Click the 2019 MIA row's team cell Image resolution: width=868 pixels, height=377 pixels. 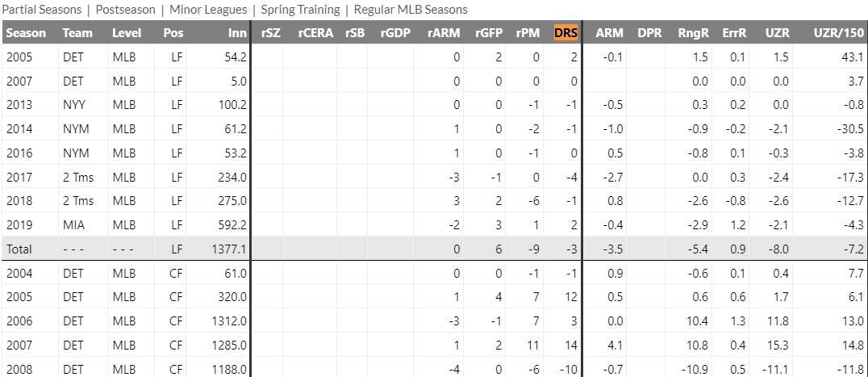click(x=73, y=225)
